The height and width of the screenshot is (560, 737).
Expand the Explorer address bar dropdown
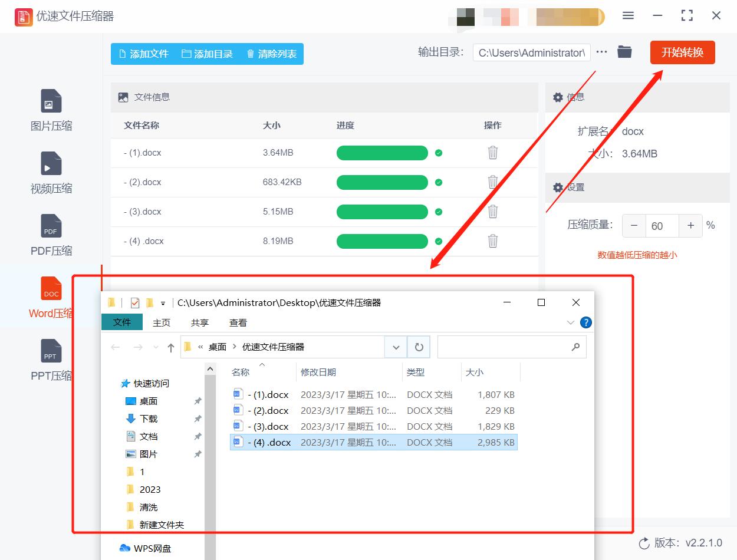396,347
